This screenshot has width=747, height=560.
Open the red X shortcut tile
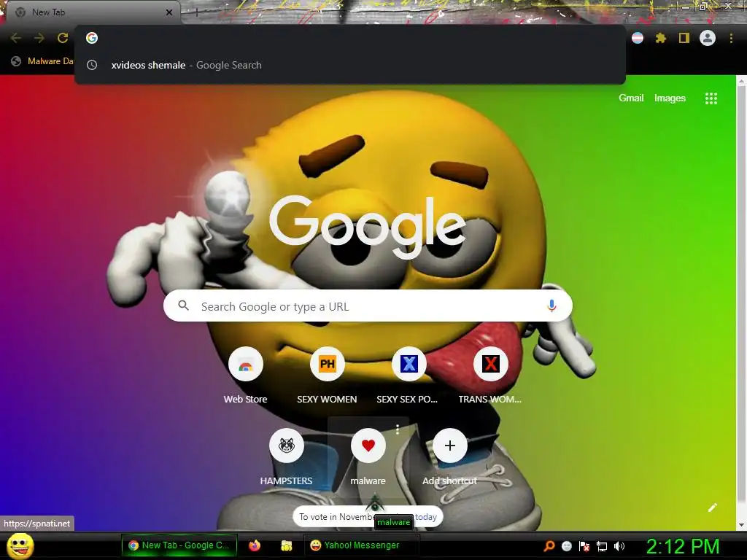490,365
